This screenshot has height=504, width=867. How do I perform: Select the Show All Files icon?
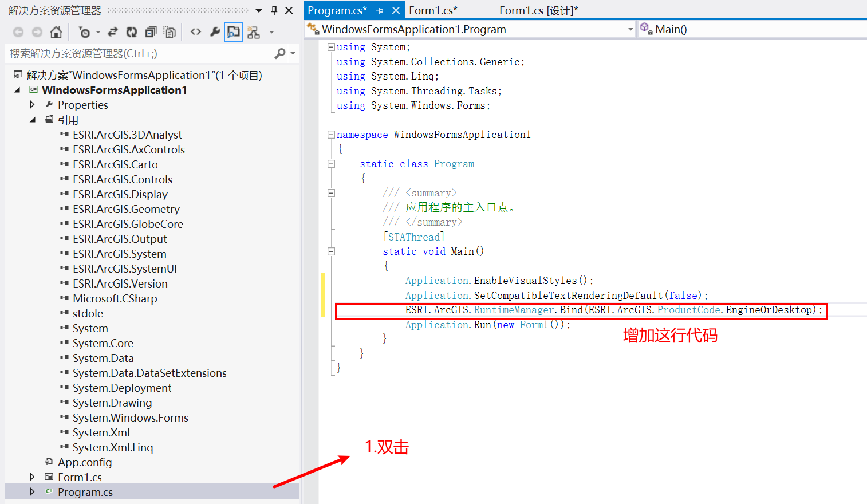tap(170, 31)
